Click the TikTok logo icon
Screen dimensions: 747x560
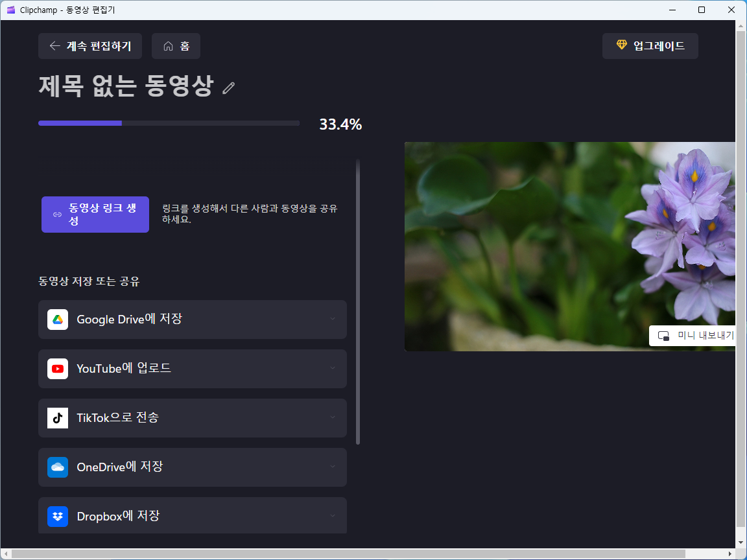[x=58, y=418]
